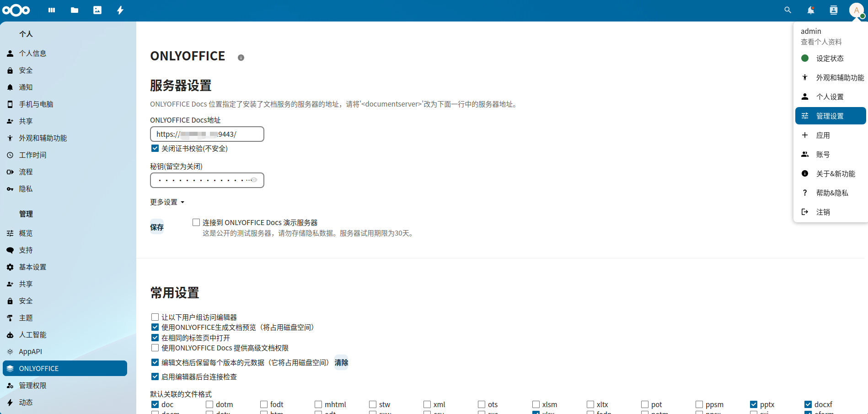Screen dimensions: 868x414
Task: Expand 更多设置 dropdown
Action: pyautogui.click(x=167, y=202)
